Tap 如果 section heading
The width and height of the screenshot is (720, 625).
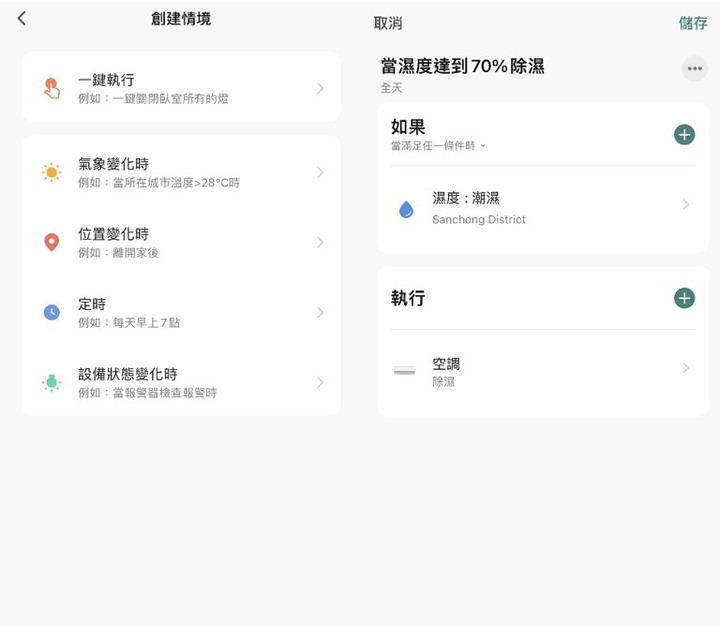(408, 126)
